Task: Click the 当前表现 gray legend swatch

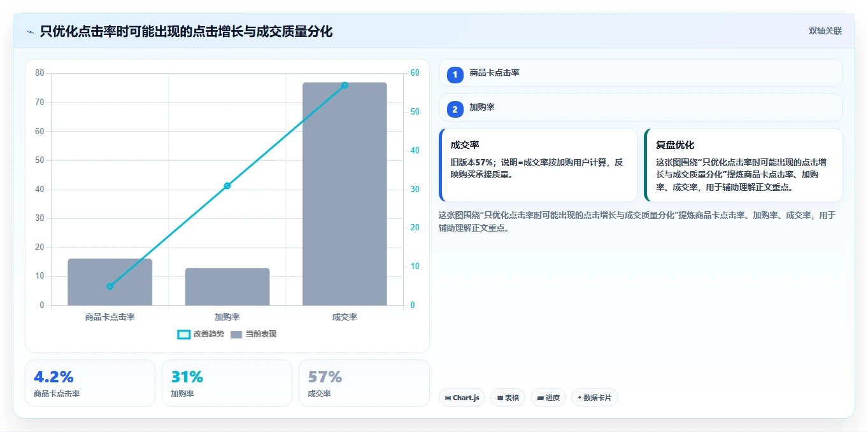Action: click(236, 334)
